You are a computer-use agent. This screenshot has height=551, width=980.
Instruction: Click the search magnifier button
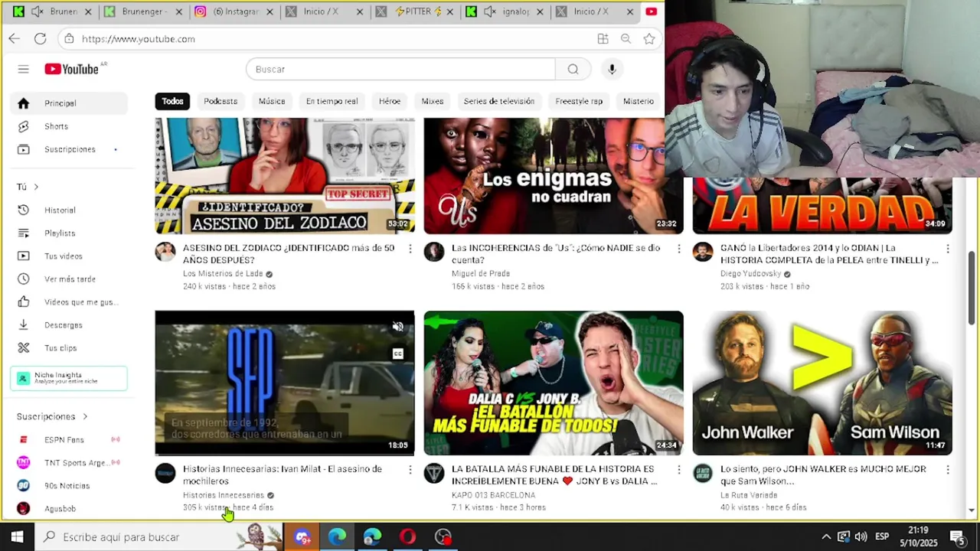tap(573, 69)
